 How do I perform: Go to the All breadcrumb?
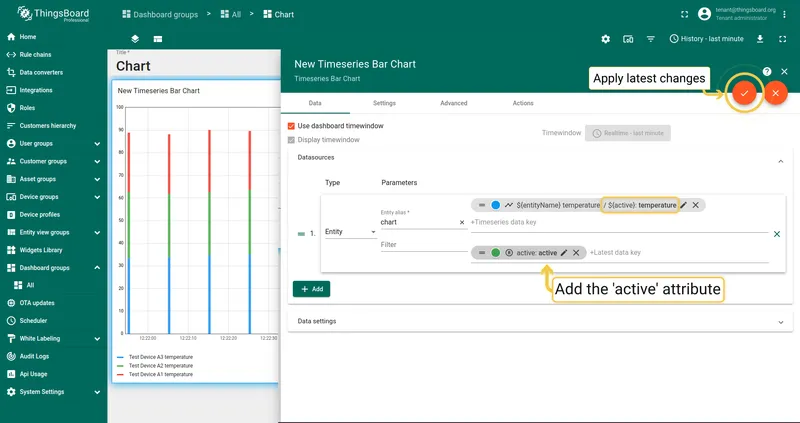point(231,14)
